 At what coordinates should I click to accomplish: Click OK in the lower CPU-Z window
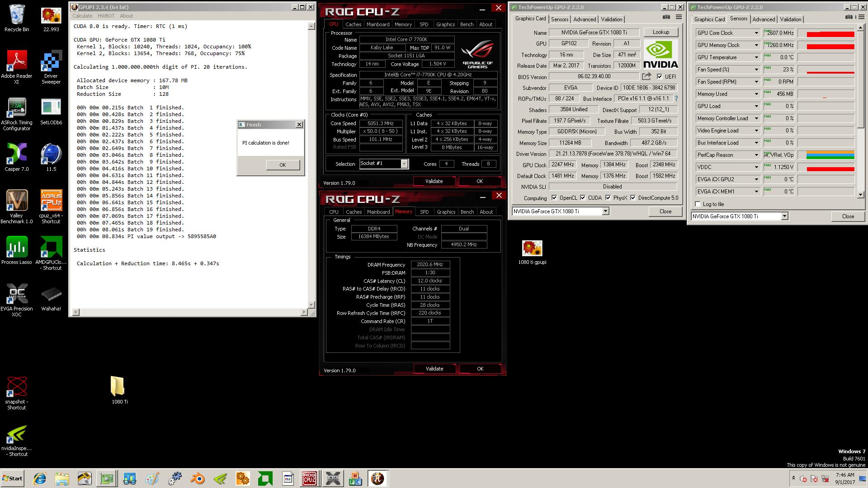(x=480, y=369)
